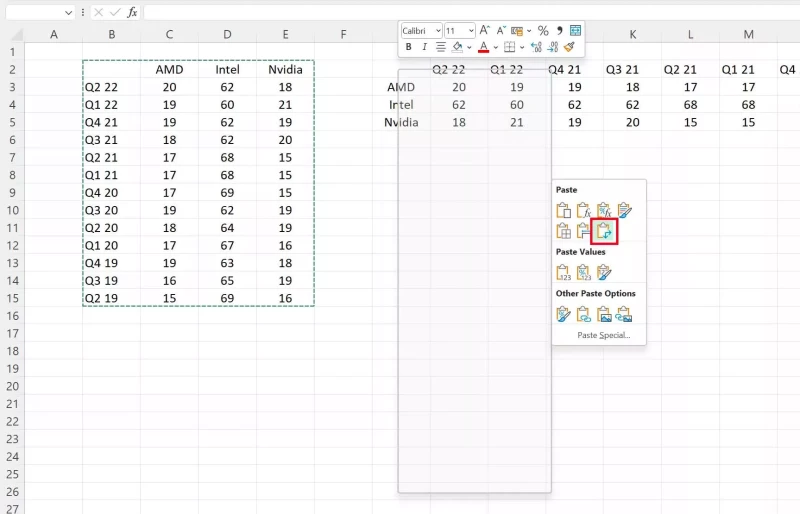
Task: Expand the Name Box dropdown arrow
Action: [68, 12]
